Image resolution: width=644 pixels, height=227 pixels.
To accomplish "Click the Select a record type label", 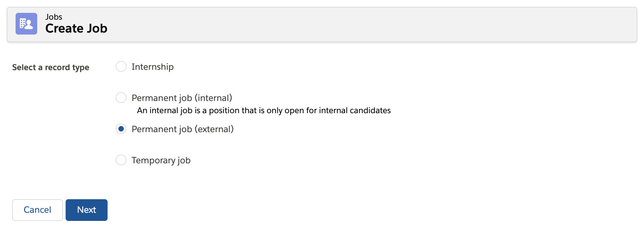I will (x=51, y=67).
